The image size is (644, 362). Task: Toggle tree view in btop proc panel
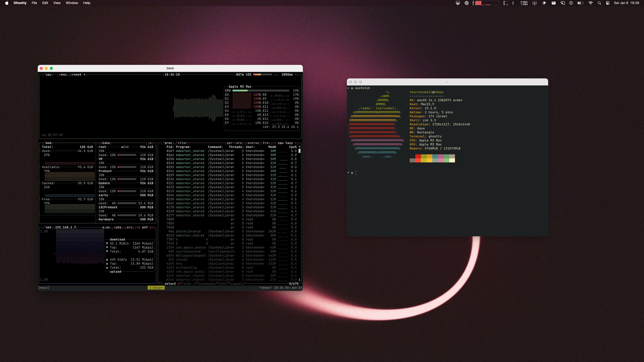[x=266, y=143]
